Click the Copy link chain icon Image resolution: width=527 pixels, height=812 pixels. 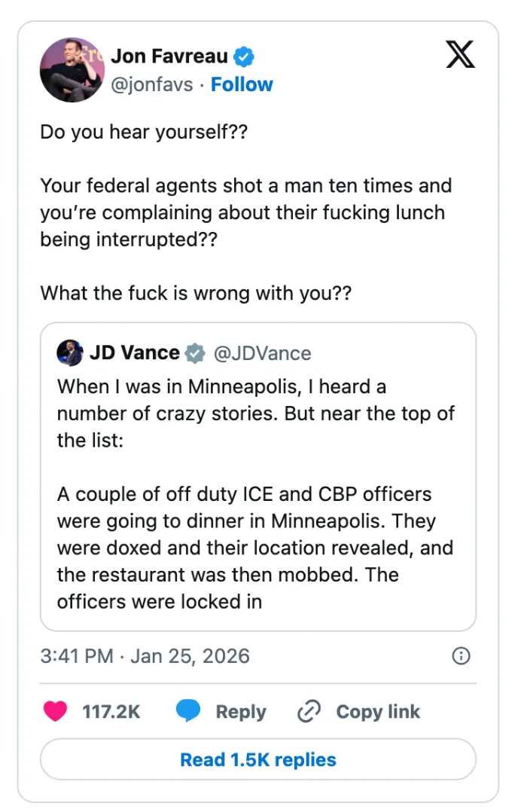tap(308, 711)
